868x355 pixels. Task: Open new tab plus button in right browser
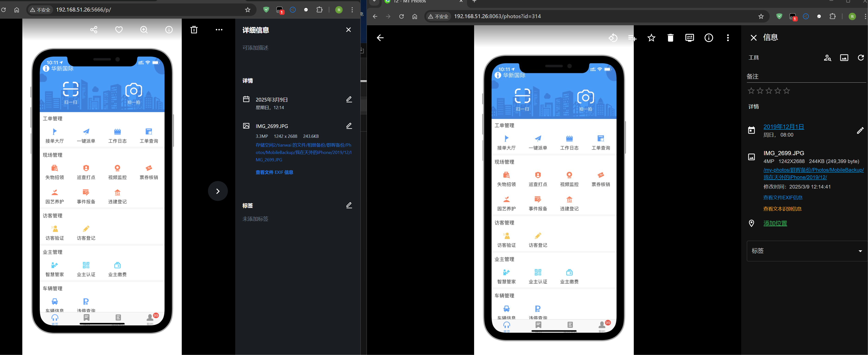tap(474, 1)
